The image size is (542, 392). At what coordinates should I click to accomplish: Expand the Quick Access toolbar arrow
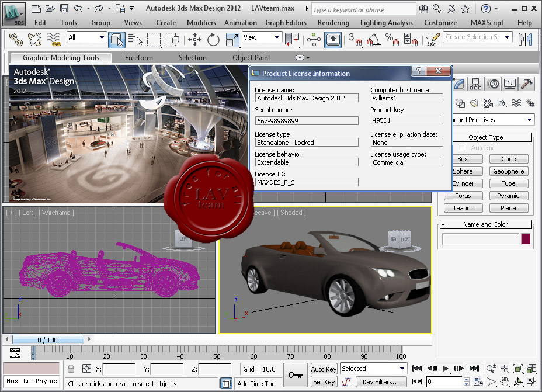tap(131, 8)
